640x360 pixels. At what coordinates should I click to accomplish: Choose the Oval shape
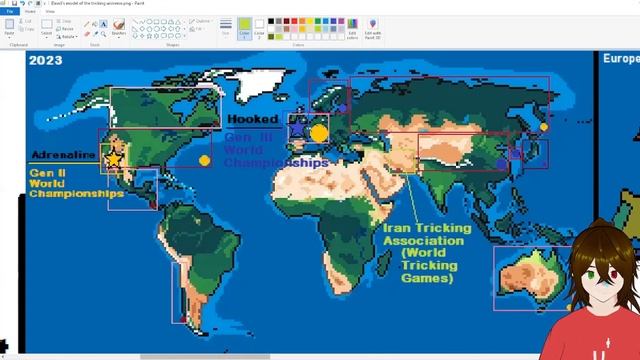tap(149, 22)
